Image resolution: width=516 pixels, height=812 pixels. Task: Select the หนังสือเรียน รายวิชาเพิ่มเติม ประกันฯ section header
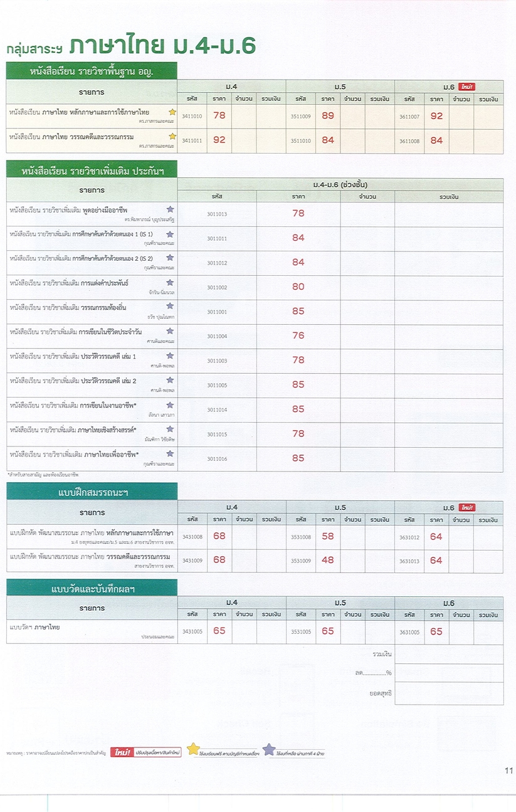[x=92, y=170]
